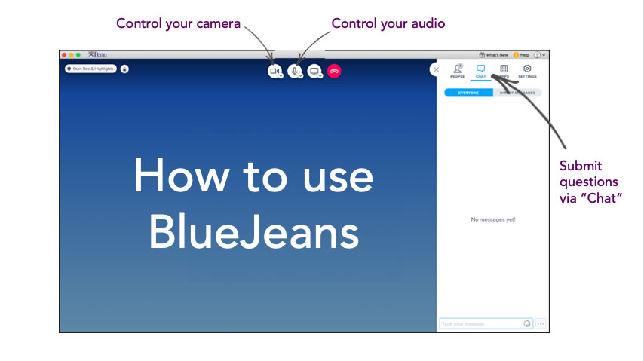Open the People tab
The width and height of the screenshot is (644, 361).
pyautogui.click(x=457, y=71)
